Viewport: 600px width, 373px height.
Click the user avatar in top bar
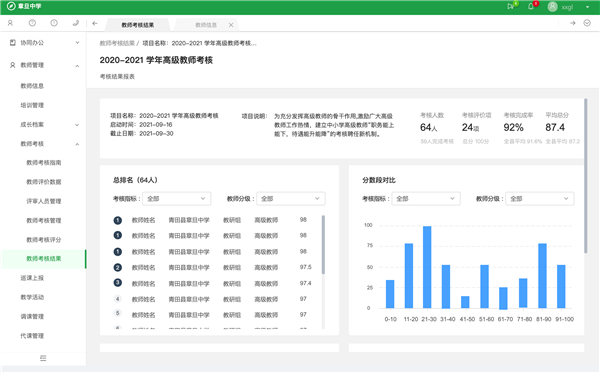tap(552, 7)
